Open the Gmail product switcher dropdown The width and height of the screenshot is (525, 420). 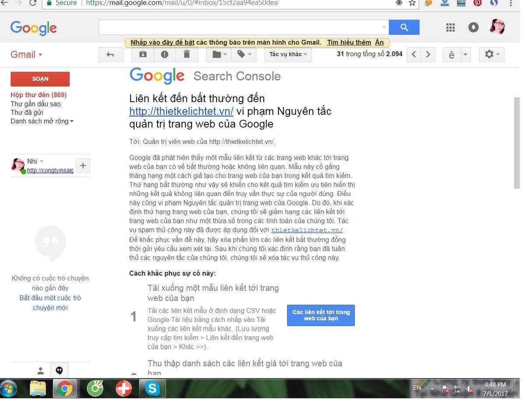coord(27,55)
